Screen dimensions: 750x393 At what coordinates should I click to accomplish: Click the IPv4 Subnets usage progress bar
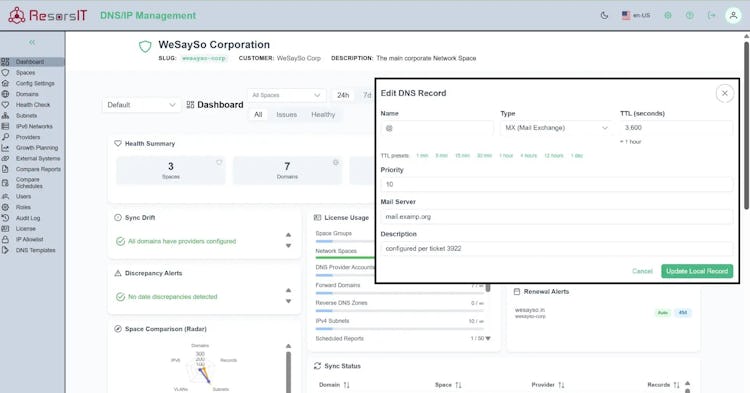(x=399, y=328)
